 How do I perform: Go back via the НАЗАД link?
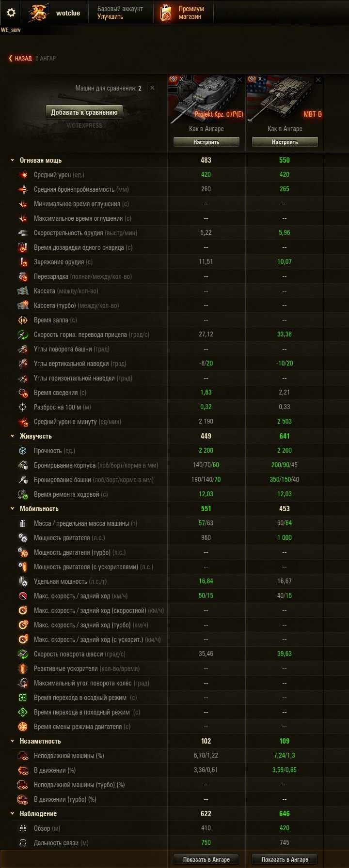pos(20,58)
